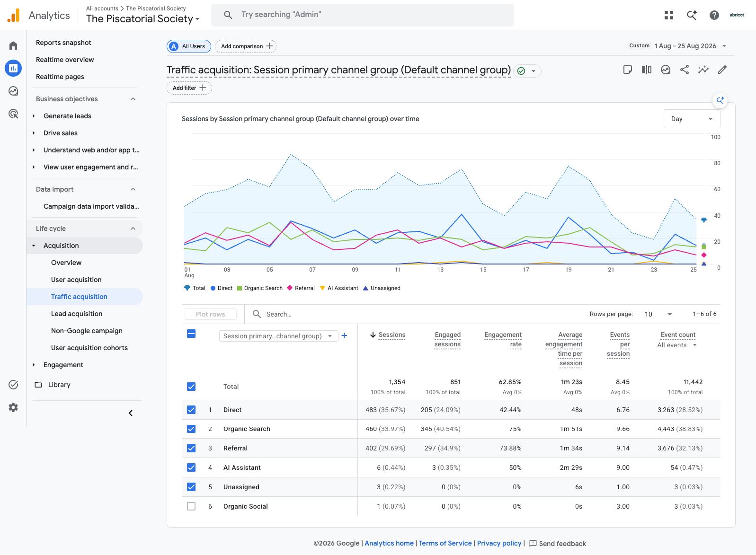Uncheck the Organic Search row checkbox
756x555 pixels.
pos(191,429)
